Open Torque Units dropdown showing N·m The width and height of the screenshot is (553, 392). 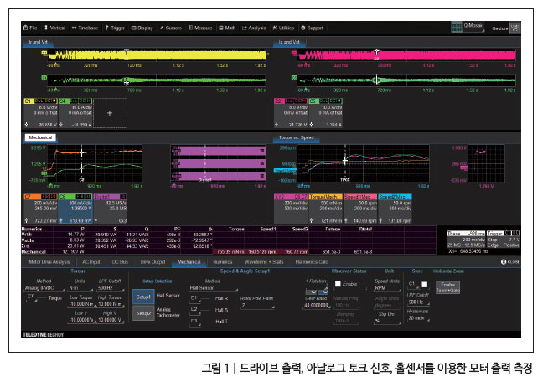[80, 288]
